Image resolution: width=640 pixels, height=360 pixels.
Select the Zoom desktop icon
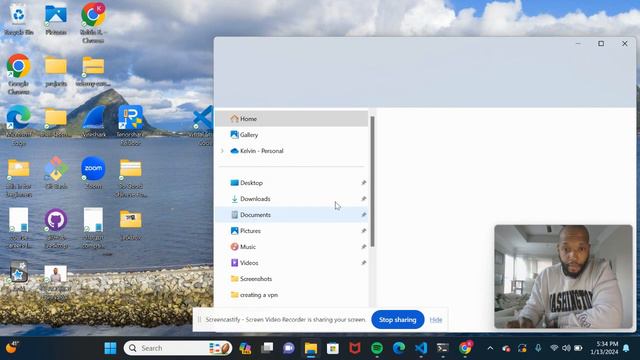click(93, 173)
